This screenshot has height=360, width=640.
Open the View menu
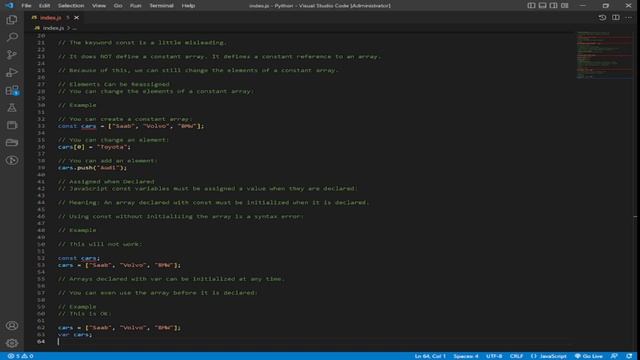pyautogui.click(x=99, y=5)
